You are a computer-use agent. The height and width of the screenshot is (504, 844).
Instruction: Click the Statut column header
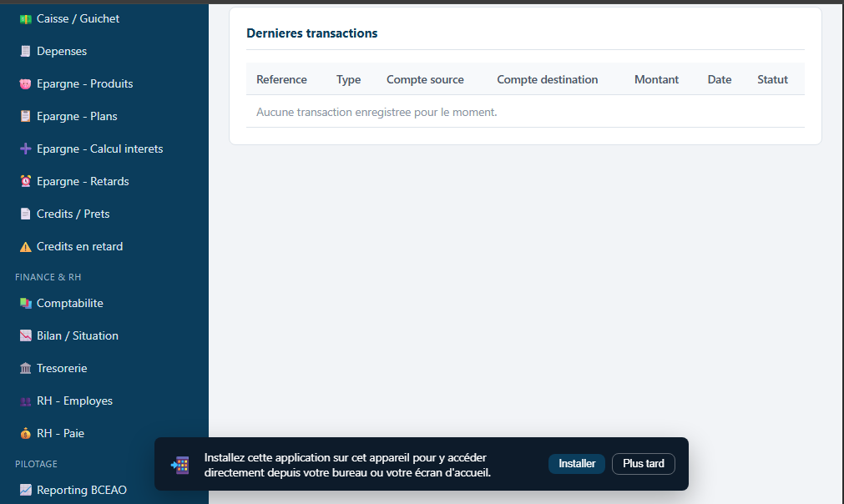click(772, 79)
